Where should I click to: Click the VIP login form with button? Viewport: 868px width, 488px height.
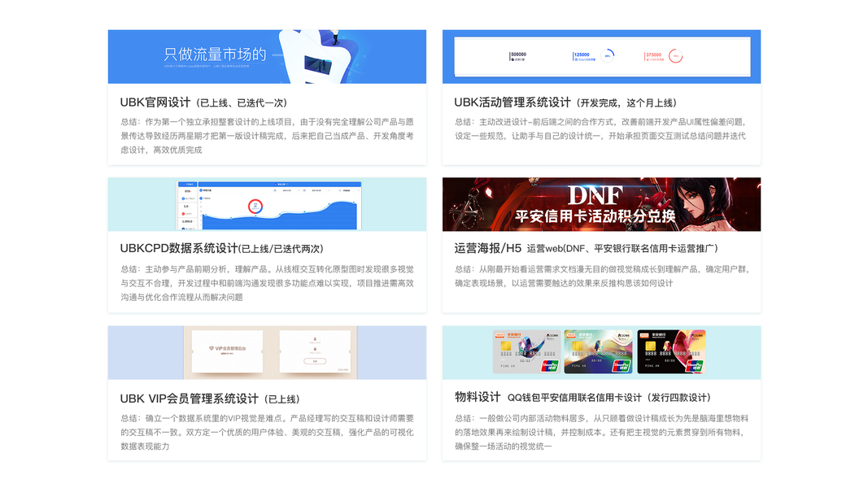315,351
